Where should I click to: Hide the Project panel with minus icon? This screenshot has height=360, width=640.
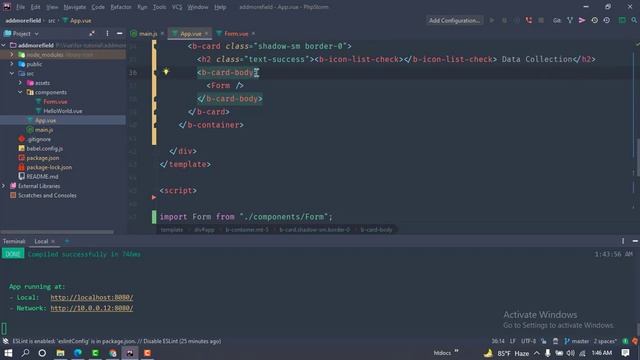(x=120, y=33)
